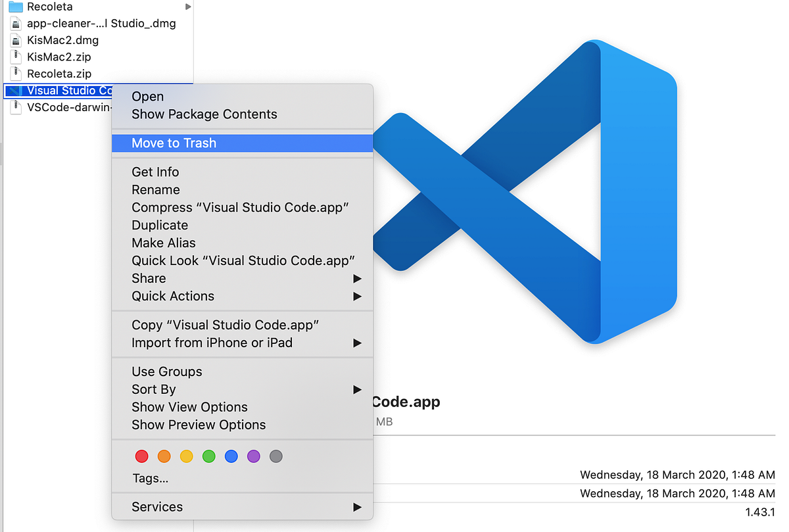Choose Rename from context menu
Screen dimensions: 789x532
243,190
